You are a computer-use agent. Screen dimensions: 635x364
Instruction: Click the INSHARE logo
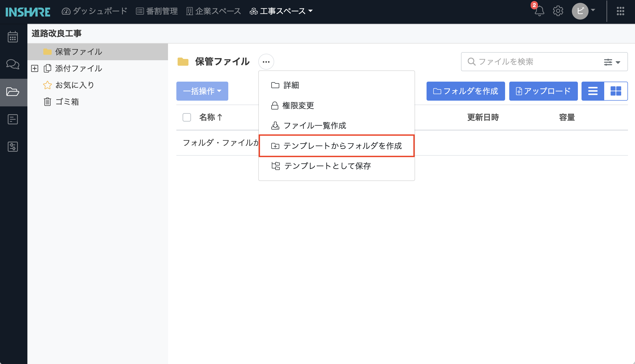click(x=28, y=12)
